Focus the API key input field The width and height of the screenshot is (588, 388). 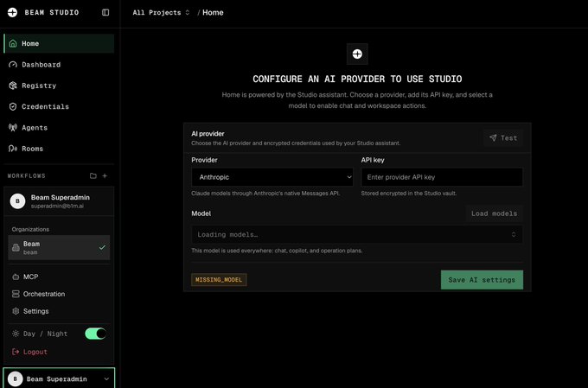click(442, 177)
